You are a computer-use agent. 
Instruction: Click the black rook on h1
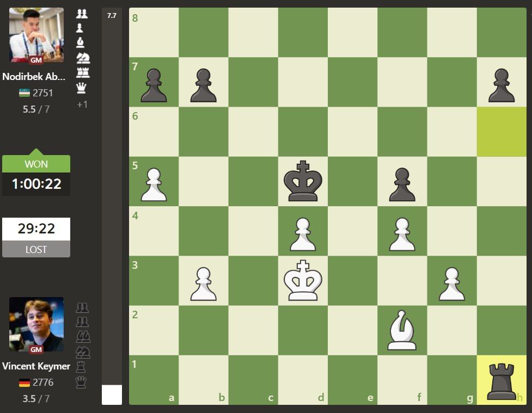(501, 380)
